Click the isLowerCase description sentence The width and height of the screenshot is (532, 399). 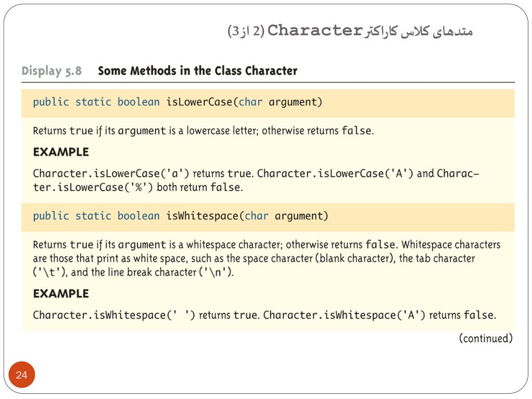203,130
